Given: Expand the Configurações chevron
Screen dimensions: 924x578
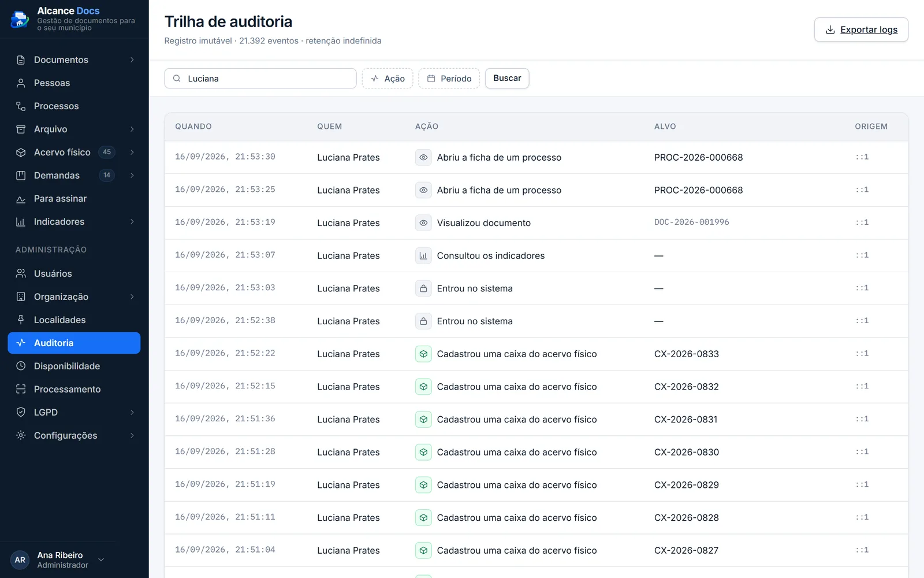Looking at the screenshot, I should (x=132, y=435).
